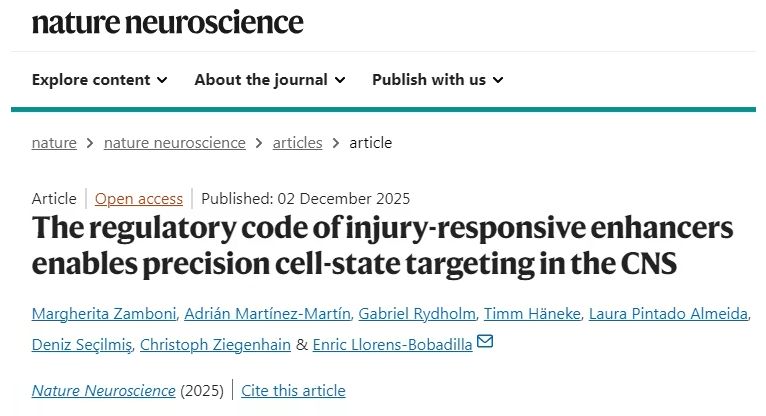766x416 pixels.
Task: Go to nature breadcrumb link
Action: click(x=54, y=142)
